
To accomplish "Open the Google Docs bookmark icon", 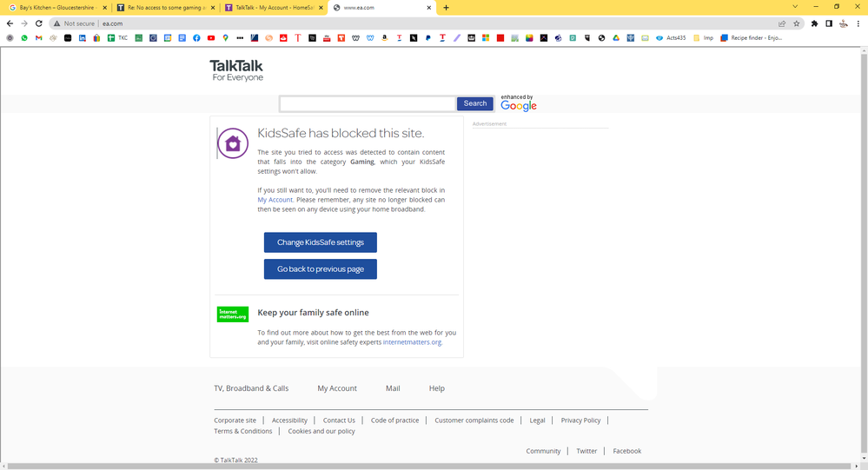I will [x=182, y=38].
